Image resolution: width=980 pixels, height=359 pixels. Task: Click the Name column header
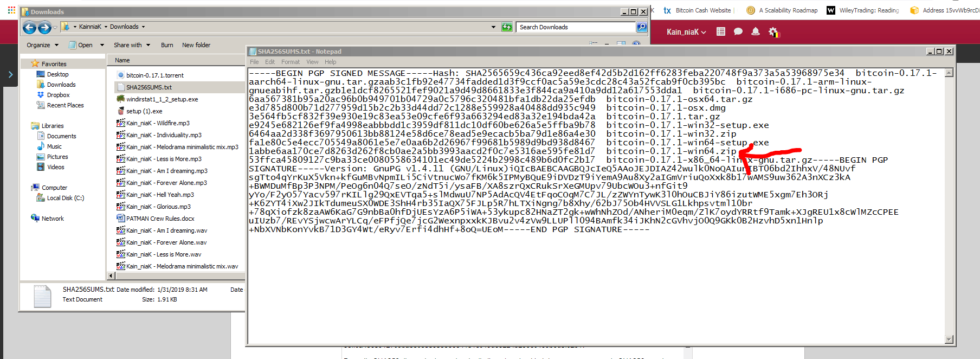(x=122, y=60)
